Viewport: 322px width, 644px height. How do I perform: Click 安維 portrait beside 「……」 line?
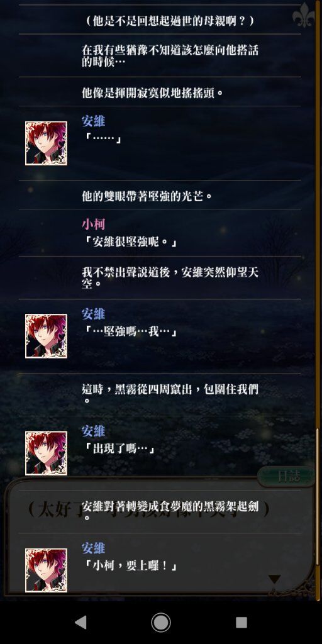click(46, 143)
